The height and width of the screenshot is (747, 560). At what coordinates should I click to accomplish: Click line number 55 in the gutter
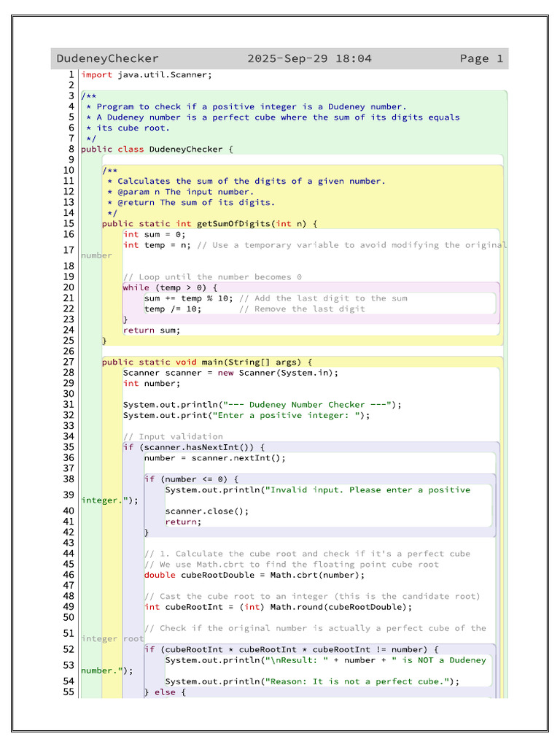tap(69, 692)
